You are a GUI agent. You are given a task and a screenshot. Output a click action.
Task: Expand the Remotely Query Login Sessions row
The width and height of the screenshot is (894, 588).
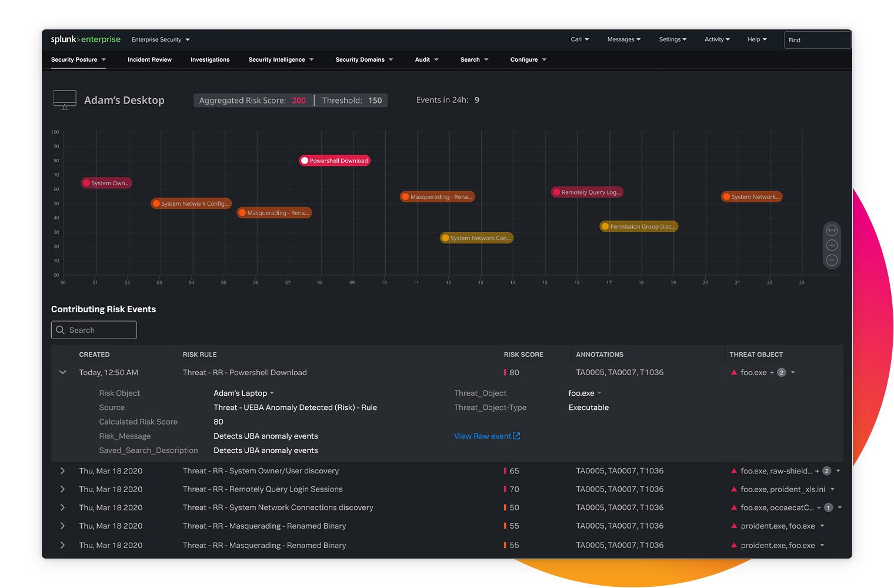63,489
